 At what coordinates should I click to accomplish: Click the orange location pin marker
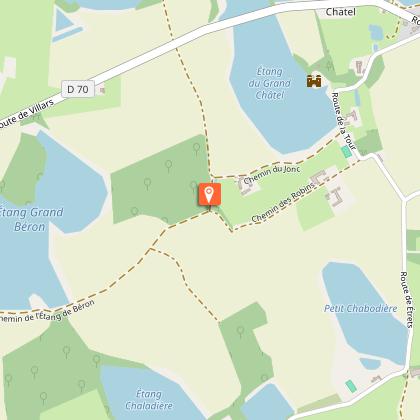tap(209, 195)
